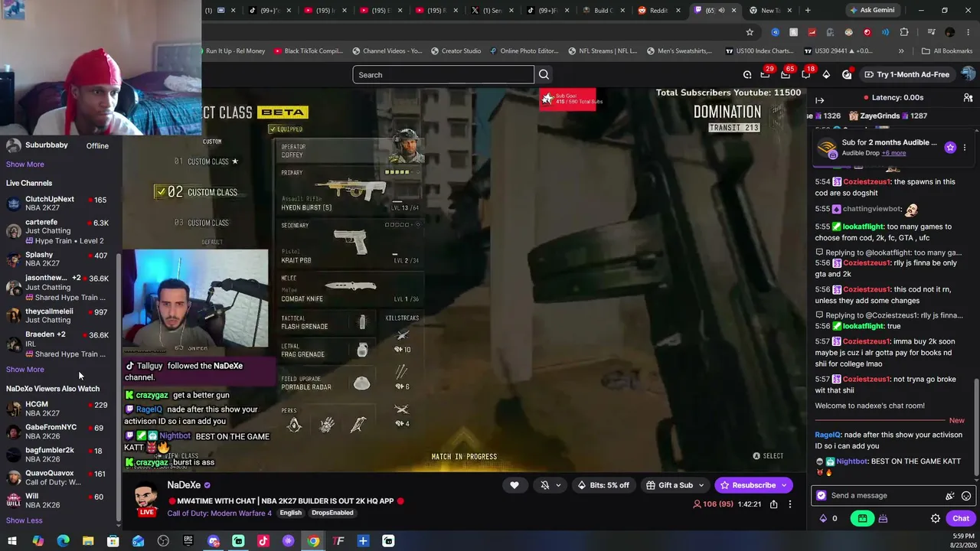Open chat settings gear icon
The width and height of the screenshot is (980, 551).
tap(936, 518)
